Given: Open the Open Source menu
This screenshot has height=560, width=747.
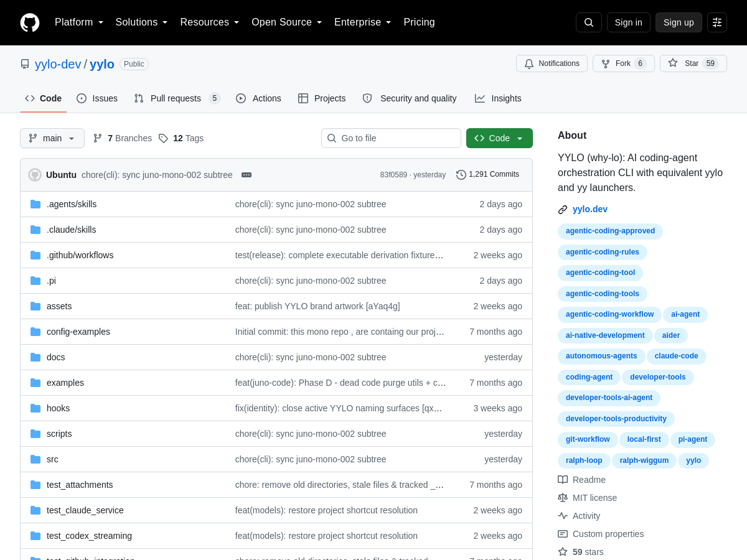Looking at the screenshot, I should coord(287,22).
